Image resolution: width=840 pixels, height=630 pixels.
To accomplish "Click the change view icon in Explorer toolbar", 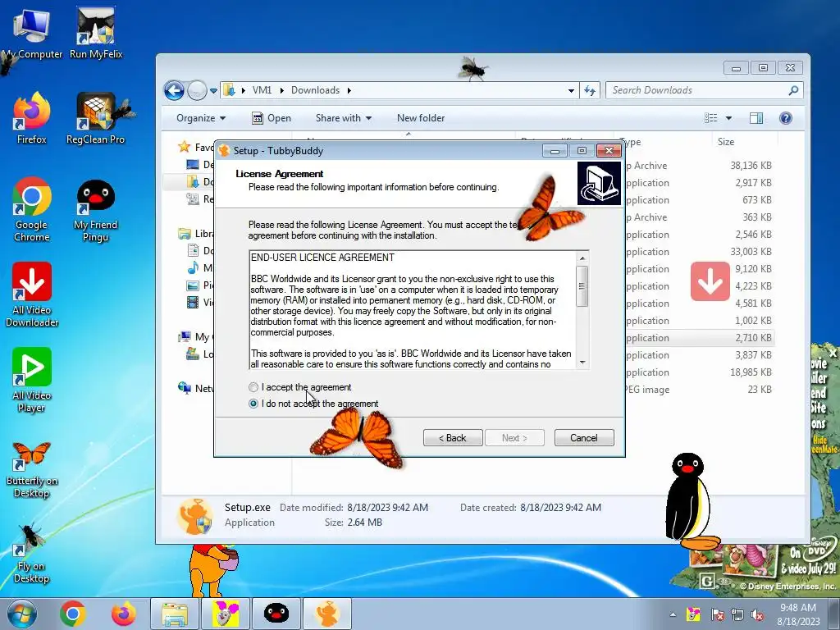I will point(711,118).
